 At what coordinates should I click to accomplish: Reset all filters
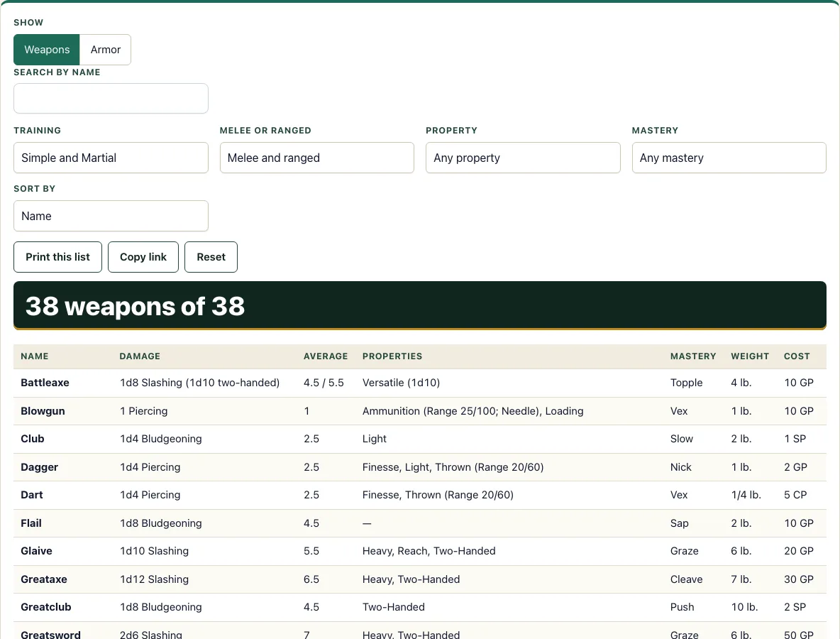(211, 257)
